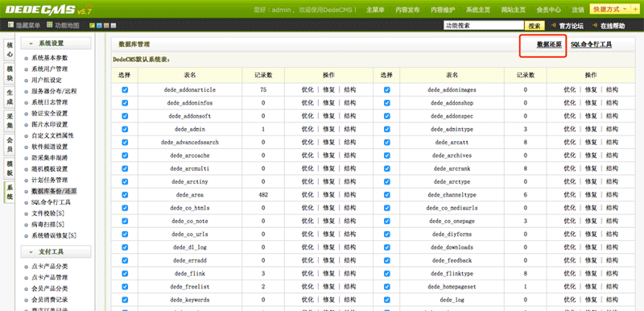644x311 pixels.
Task: Switch to the 会员 side tab
Action: tap(10, 144)
